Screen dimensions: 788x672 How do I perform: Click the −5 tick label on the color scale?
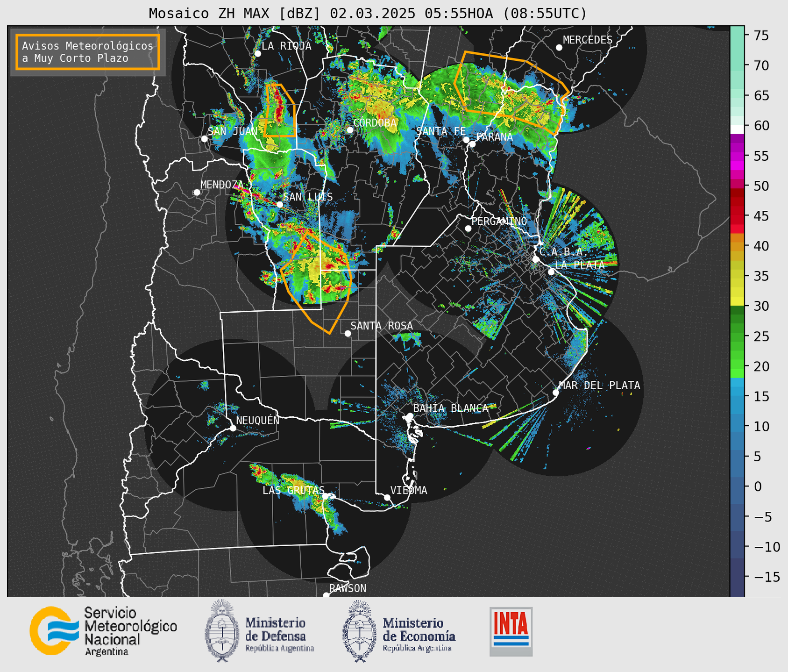(763, 516)
